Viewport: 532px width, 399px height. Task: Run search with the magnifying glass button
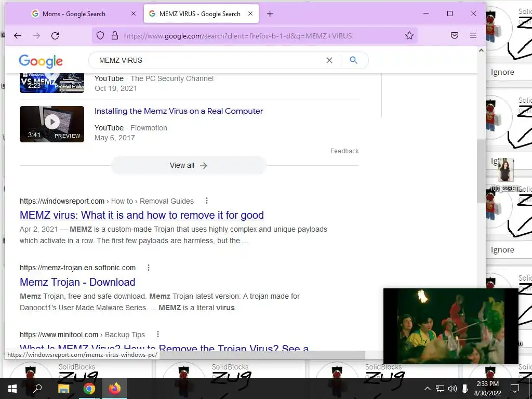coord(353,60)
